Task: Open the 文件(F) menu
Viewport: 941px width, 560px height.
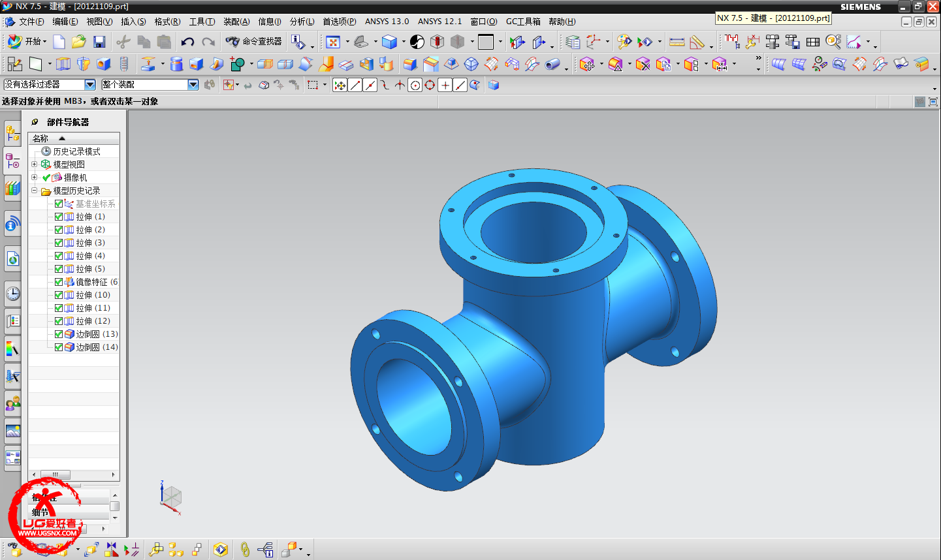Action: (31, 22)
